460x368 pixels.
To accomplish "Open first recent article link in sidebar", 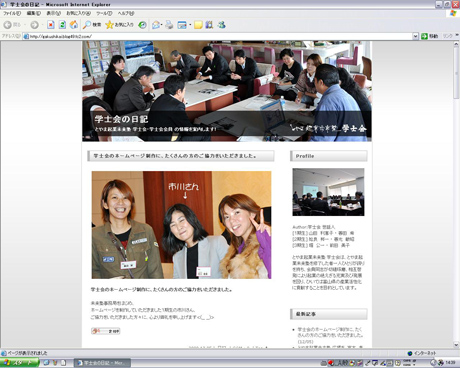I will 330,332.
